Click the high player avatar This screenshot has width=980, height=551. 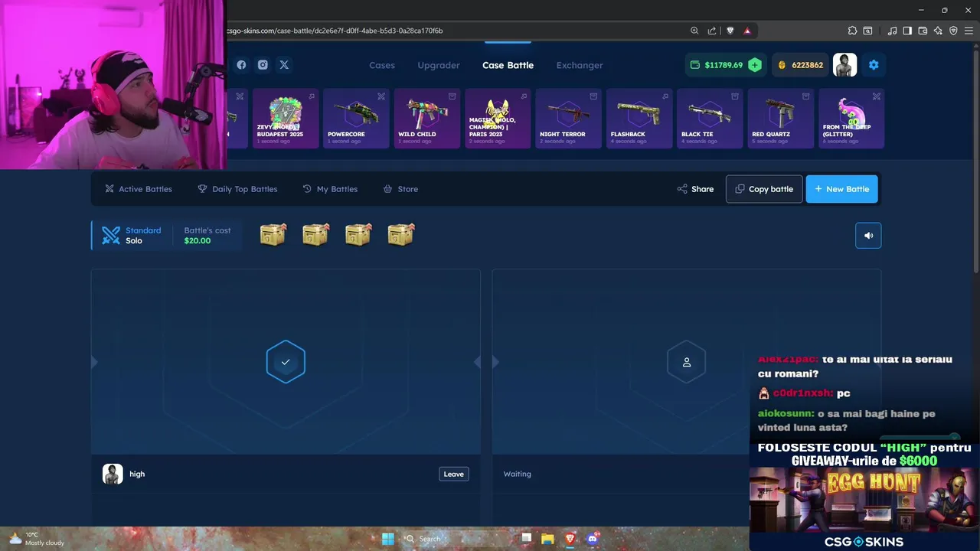coord(113,474)
